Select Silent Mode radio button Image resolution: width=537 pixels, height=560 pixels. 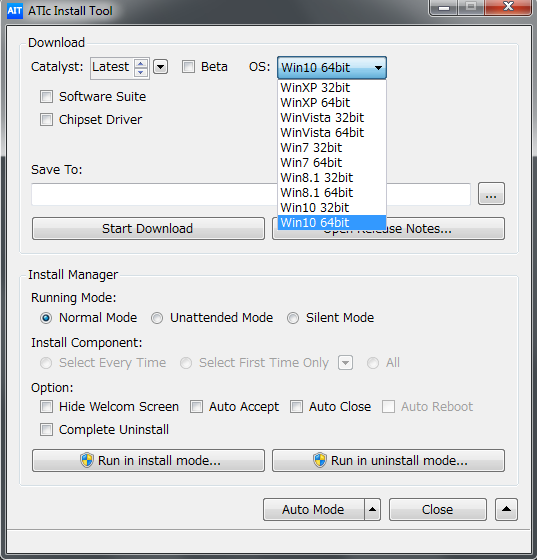[293, 318]
